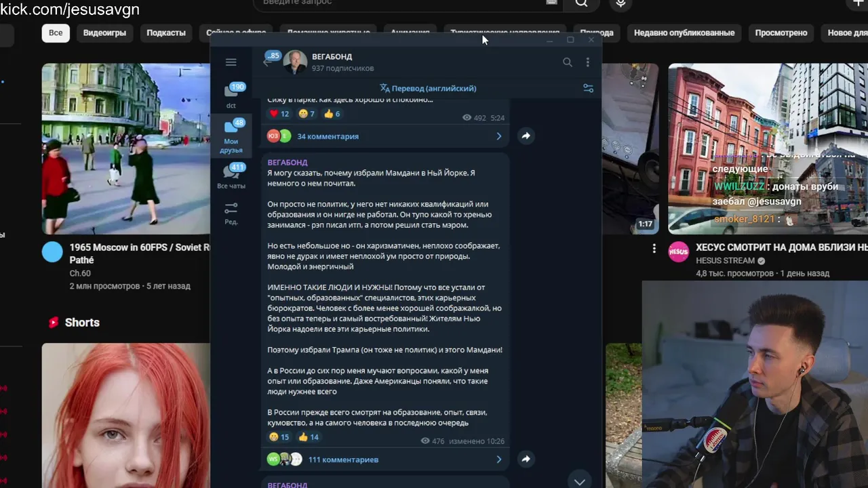
Task: Click the Shorts logo icon
Action: pos(54,323)
